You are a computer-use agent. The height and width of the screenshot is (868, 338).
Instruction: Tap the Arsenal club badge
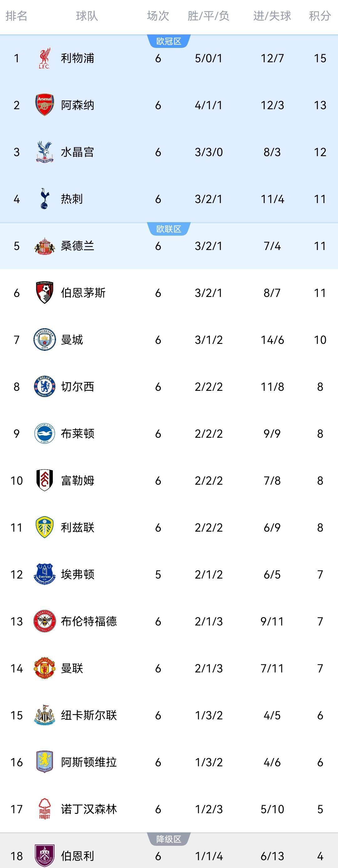[x=44, y=105]
